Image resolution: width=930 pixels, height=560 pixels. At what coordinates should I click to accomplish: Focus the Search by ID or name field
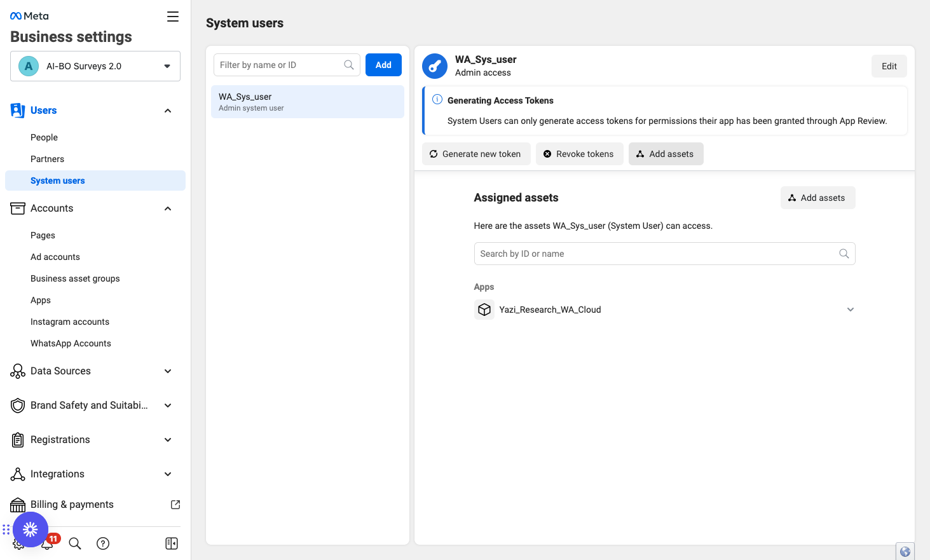point(664,254)
